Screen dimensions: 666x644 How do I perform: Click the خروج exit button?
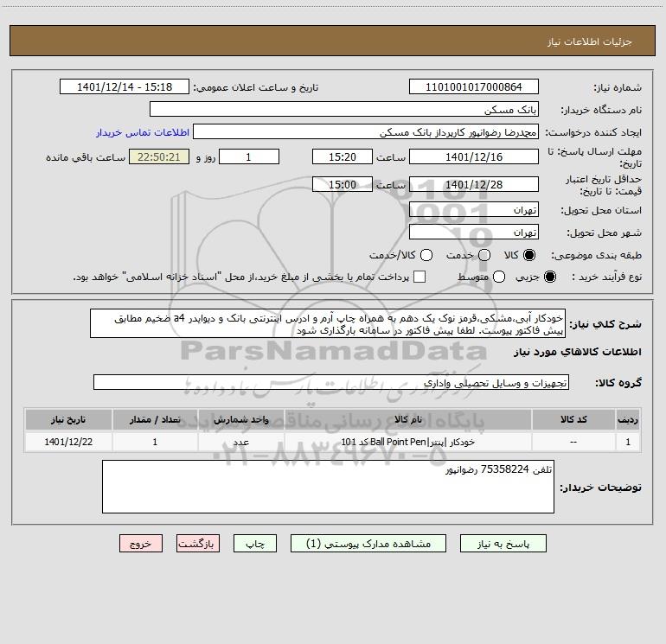coord(141,544)
